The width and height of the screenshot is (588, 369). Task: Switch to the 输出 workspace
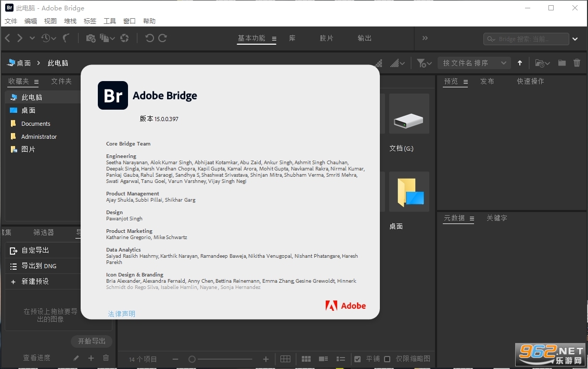(x=364, y=38)
